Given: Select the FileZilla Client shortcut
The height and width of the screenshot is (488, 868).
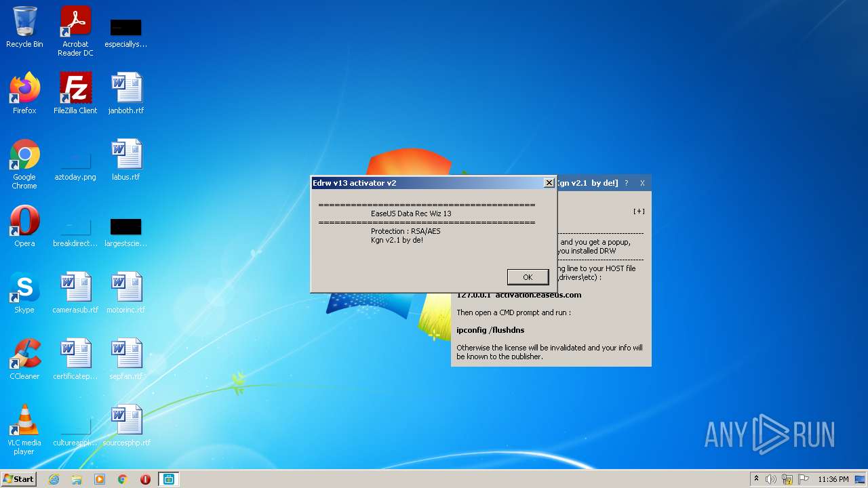Looking at the screenshot, I should pyautogui.click(x=75, y=93).
